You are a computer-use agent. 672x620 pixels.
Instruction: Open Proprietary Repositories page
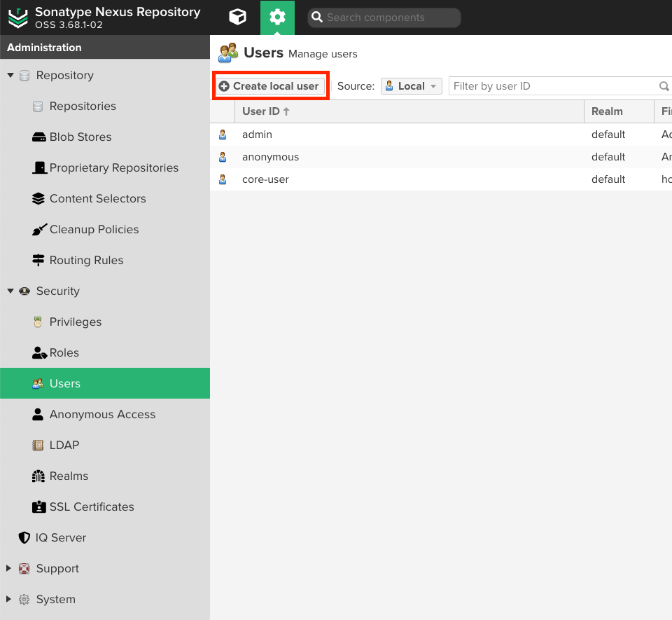click(x=114, y=167)
